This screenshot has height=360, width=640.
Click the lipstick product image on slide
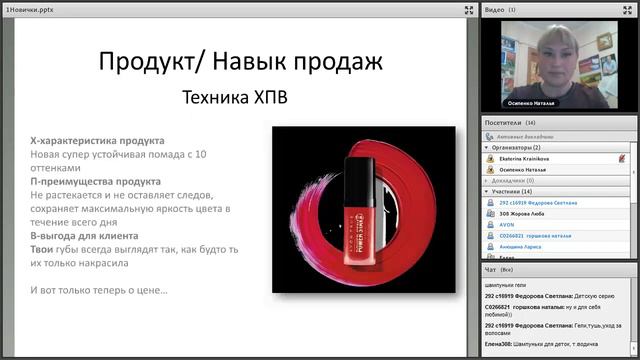pos(364,209)
